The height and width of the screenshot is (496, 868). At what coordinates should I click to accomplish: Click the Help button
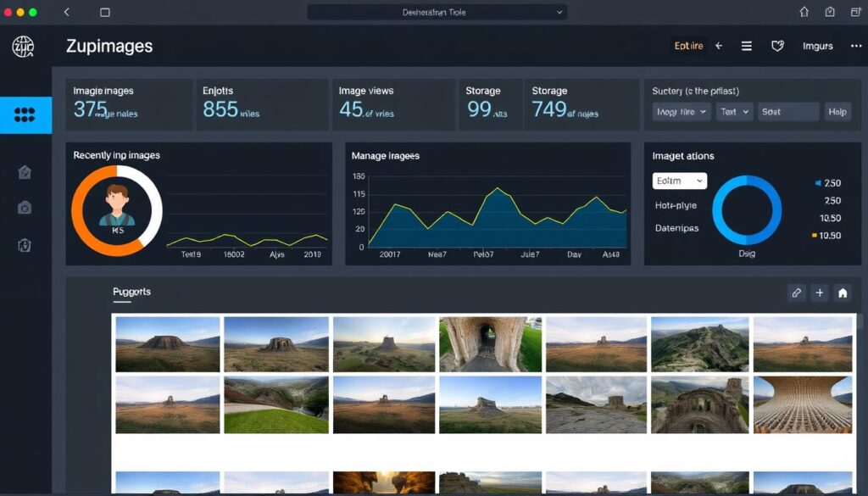point(837,112)
